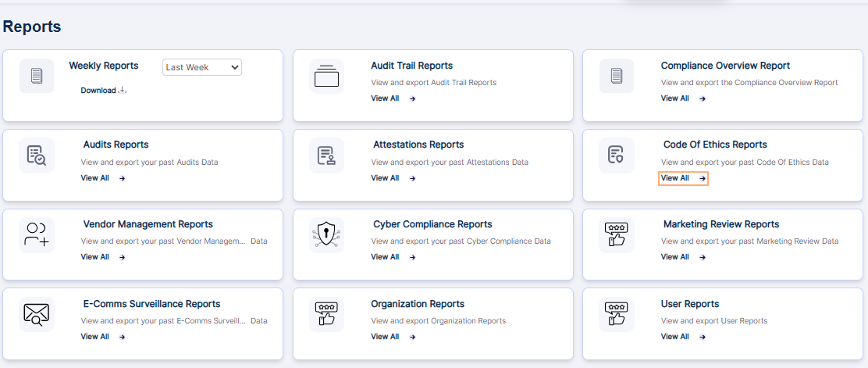The image size is (868, 368).
Task: Click 'View and export Organization Reports' description
Action: (439, 321)
